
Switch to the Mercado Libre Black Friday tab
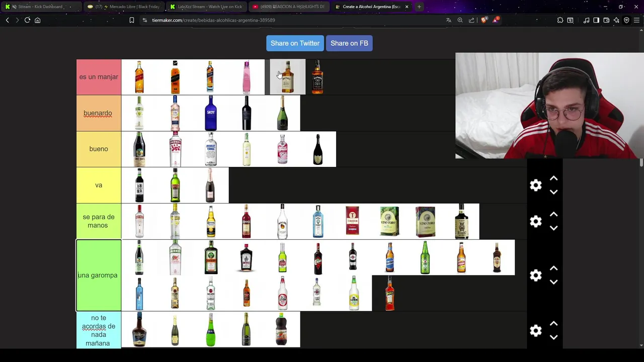pos(123,7)
